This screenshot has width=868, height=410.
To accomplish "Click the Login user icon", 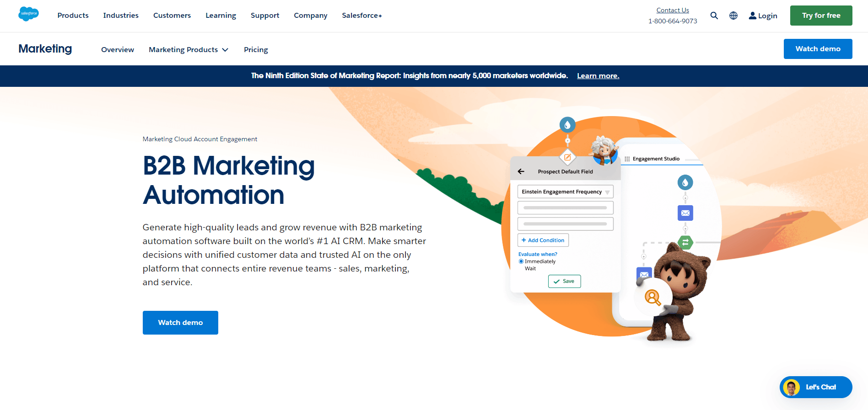I will pyautogui.click(x=752, y=16).
